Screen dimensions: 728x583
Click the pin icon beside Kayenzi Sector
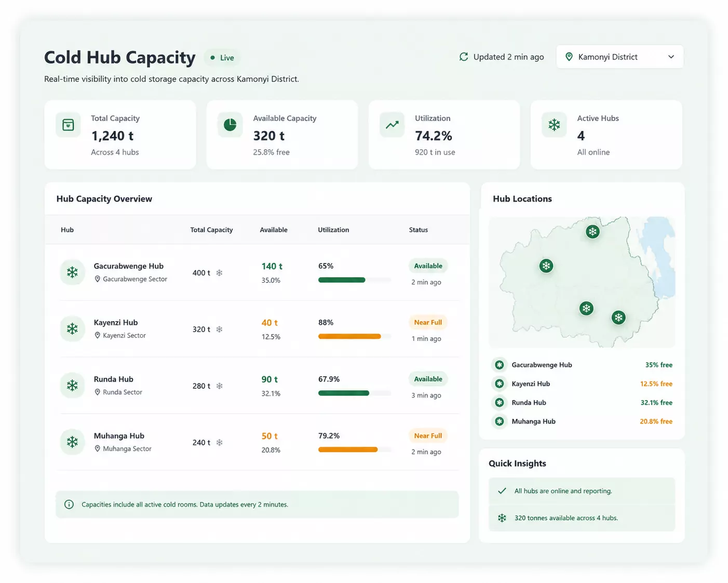coord(97,336)
